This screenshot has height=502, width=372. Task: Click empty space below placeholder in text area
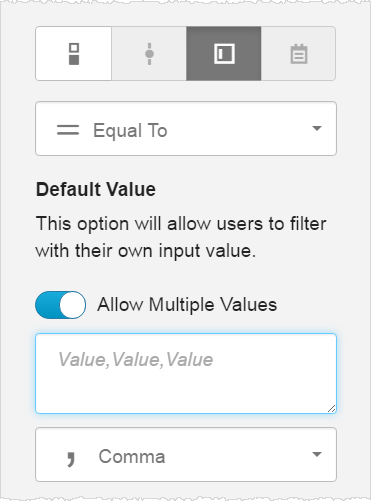[186, 392]
